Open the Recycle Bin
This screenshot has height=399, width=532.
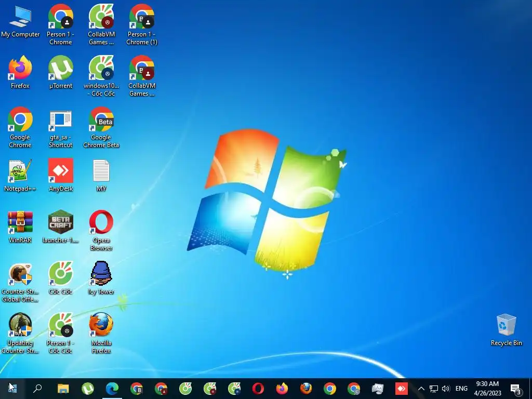point(506,330)
